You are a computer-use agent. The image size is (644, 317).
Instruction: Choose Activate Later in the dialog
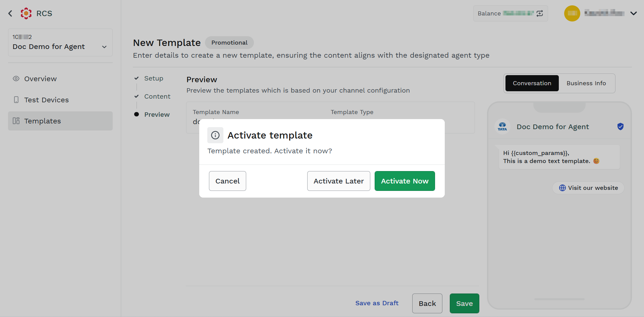(x=339, y=181)
